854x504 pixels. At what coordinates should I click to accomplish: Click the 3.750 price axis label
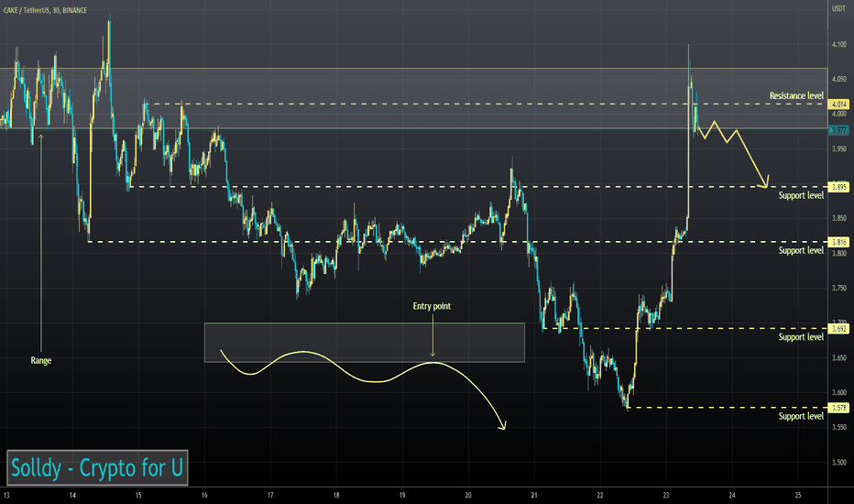[x=839, y=288]
